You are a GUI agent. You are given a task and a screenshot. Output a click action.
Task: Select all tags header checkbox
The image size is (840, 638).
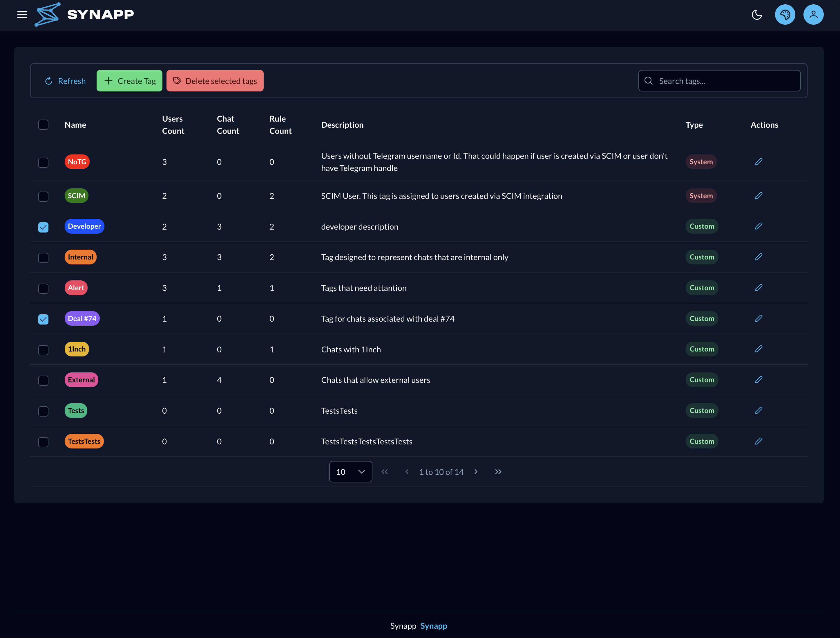coord(43,125)
